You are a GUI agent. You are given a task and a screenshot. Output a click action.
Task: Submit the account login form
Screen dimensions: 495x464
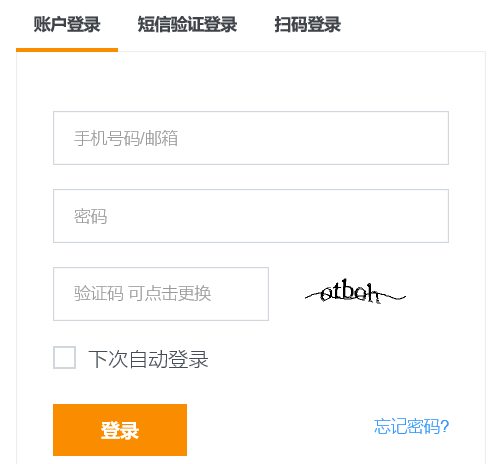pos(120,430)
